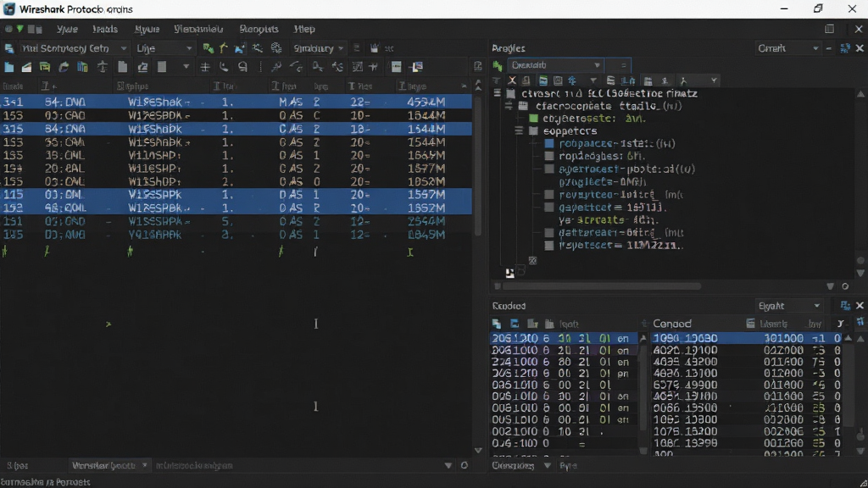Click the blue-green columns toolbar icon

(x=82, y=67)
